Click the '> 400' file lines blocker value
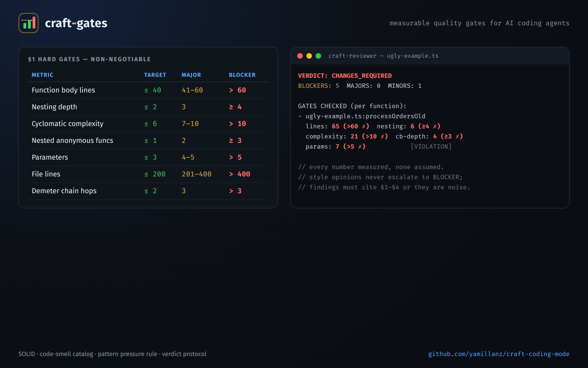Image resolution: width=588 pixels, height=368 pixels. [x=240, y=174]
